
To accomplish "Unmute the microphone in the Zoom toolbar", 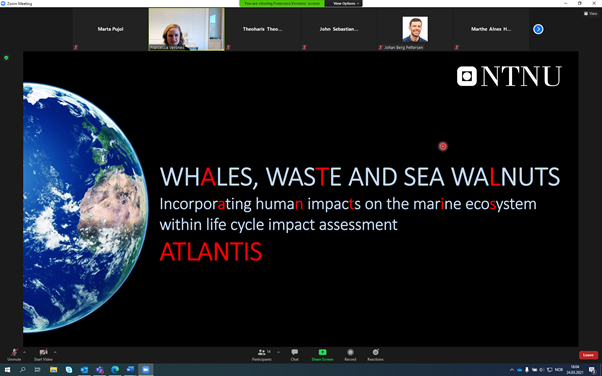I will click(14, 354).
